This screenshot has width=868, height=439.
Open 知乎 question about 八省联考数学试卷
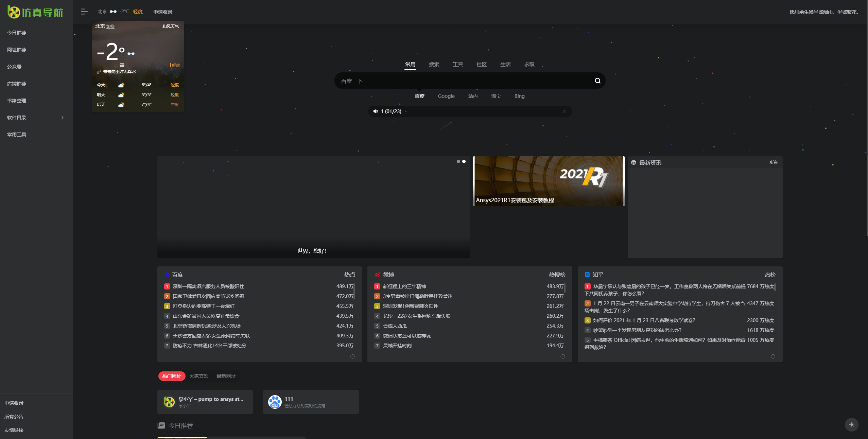point(644,320)
